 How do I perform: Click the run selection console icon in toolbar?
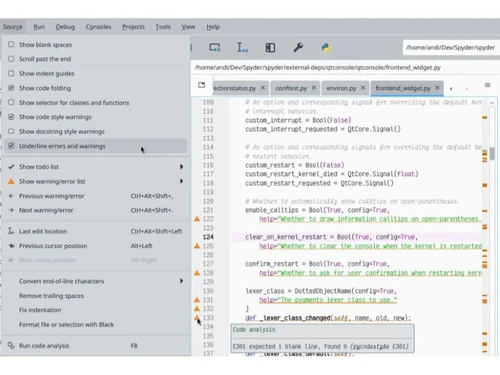tap(214, 48)
